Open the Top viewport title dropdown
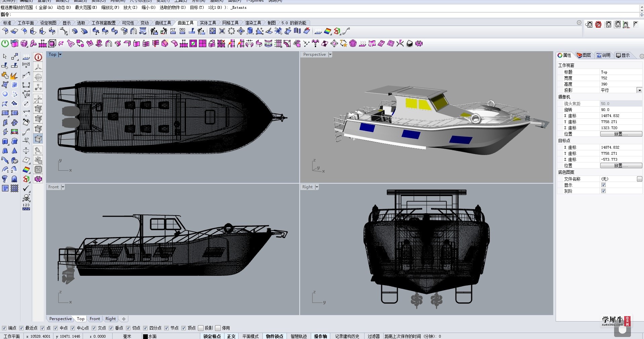 pyautogui.click(x=60, y=54)
